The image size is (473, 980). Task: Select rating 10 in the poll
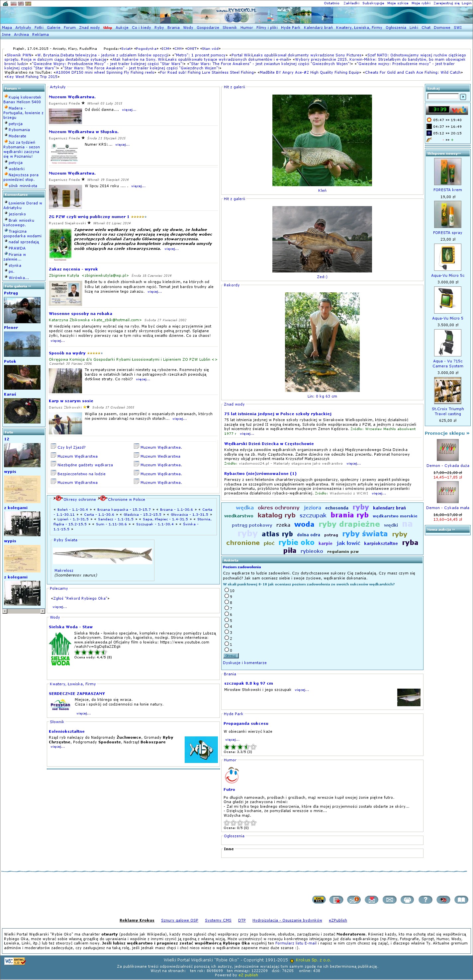point(227,590)
